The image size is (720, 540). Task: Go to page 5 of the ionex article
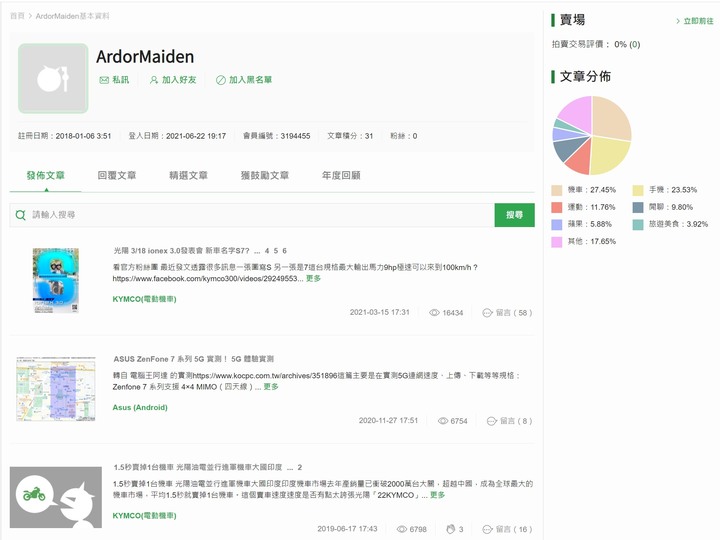276,251
